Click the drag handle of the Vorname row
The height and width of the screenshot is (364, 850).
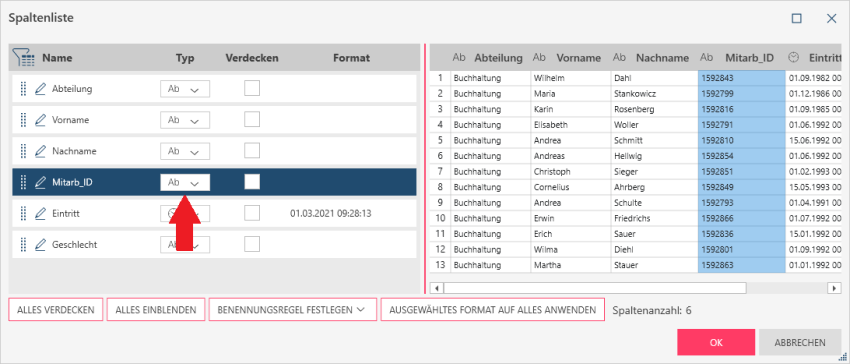(23, 120)
